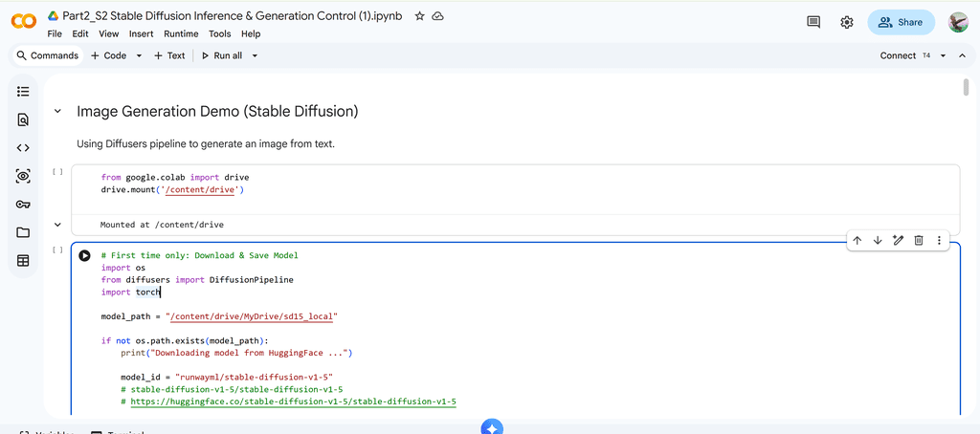Collapse the Image Generation Demo section
Screen dimensions: 980x434
point(57,112)
